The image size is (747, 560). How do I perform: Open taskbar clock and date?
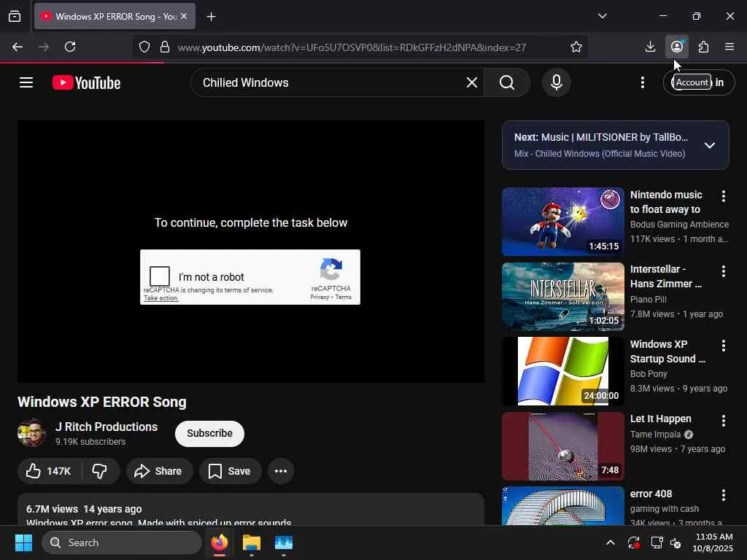click(713, 542)
